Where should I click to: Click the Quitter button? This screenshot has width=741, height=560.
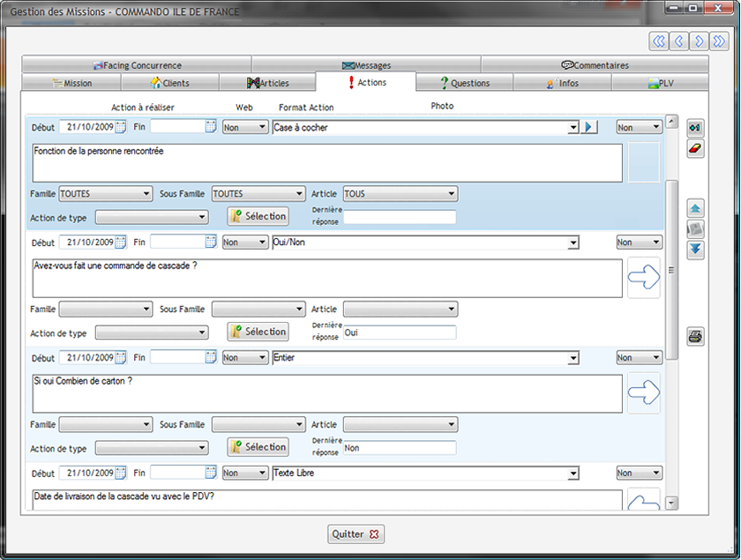point(356,534)
